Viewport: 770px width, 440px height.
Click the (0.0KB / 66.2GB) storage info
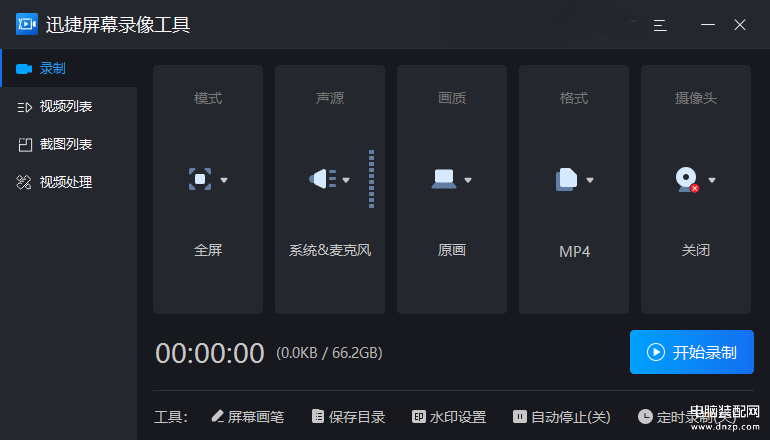pyautogui.click(x=330, y=353)
